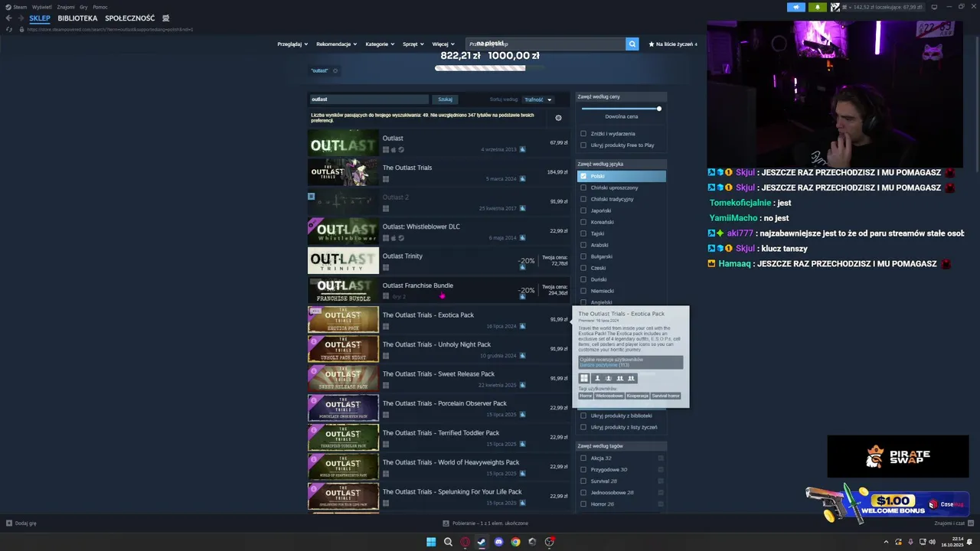Open the Gry menu
The image size is (980, 551).
83,7
